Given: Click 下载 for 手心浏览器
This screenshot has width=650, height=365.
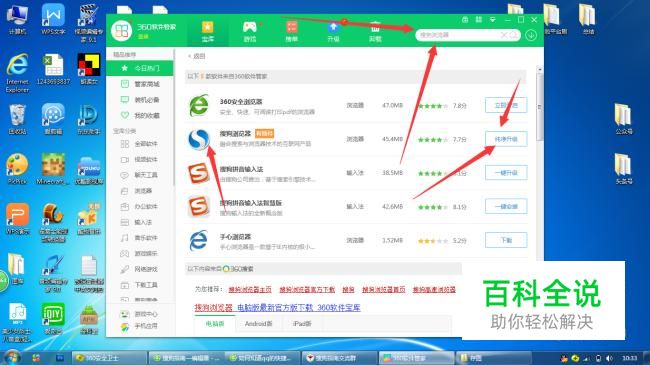Looking at the screenshot, I should [506, 240].
